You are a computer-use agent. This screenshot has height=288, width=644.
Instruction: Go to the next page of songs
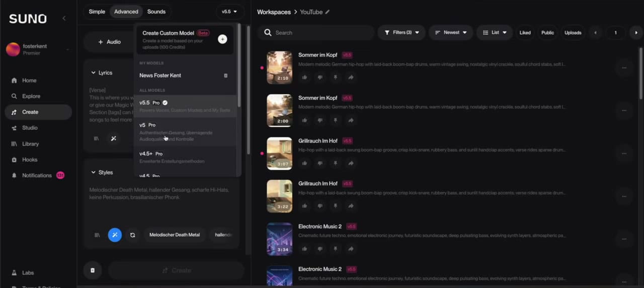[636, 33]
